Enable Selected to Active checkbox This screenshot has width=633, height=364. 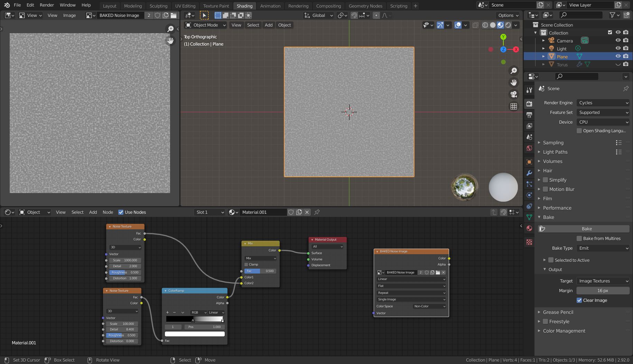click(551, 260)
